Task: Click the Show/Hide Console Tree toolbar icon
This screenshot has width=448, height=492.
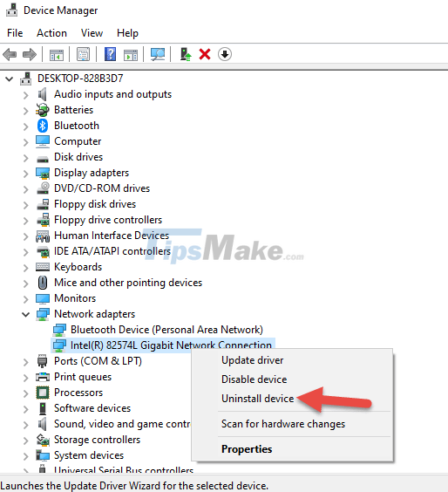Action: click(x=57, y=55)
